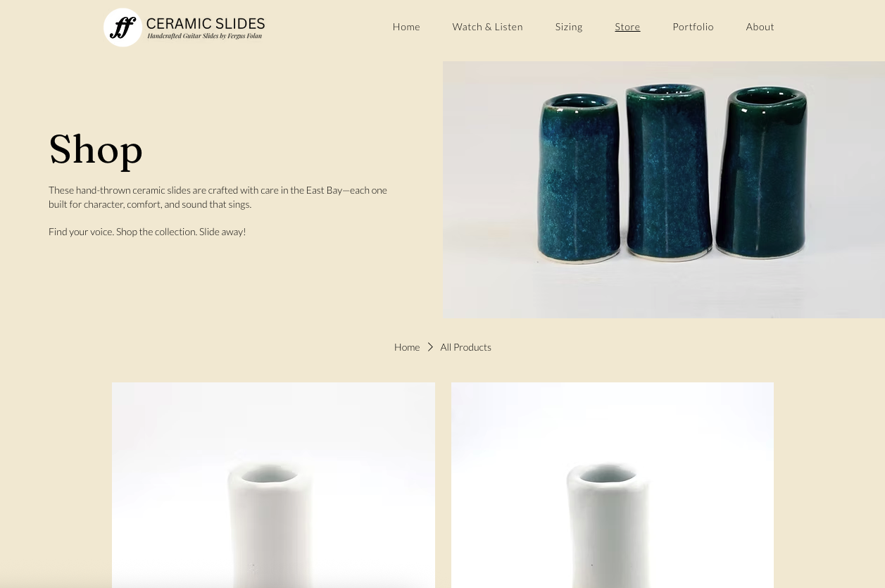Visit the About page
This screenshot has width=885, height=588.
760,27
